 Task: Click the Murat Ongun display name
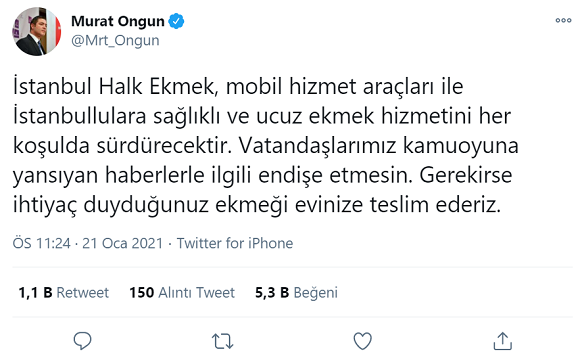[118, 21]
